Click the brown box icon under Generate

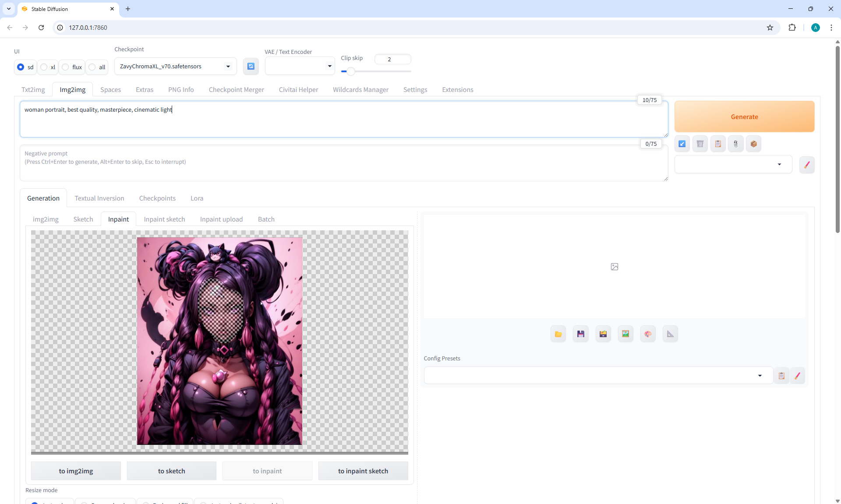(753, 144)
